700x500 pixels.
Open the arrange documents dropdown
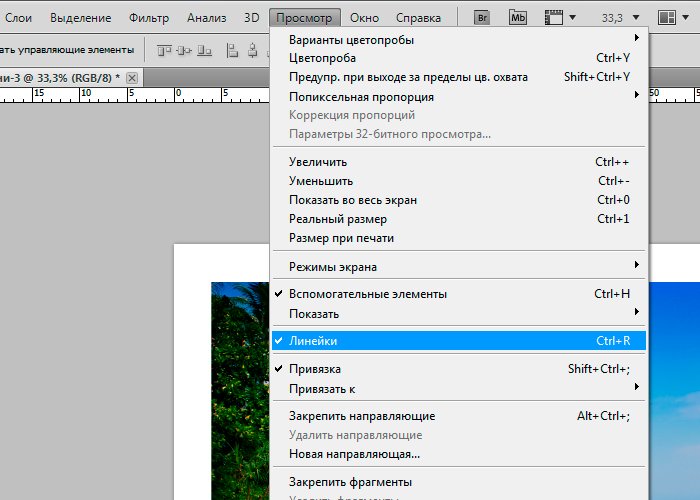[x=672, y=18]
